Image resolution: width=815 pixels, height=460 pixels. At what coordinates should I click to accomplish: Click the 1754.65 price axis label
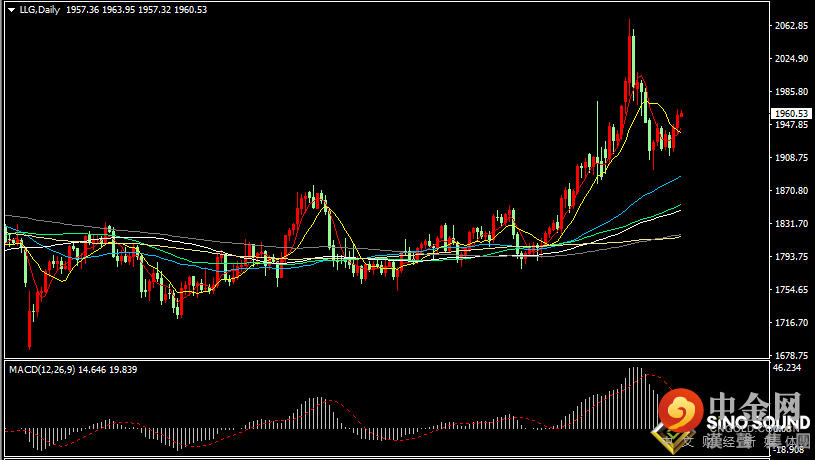coord(791,290)
